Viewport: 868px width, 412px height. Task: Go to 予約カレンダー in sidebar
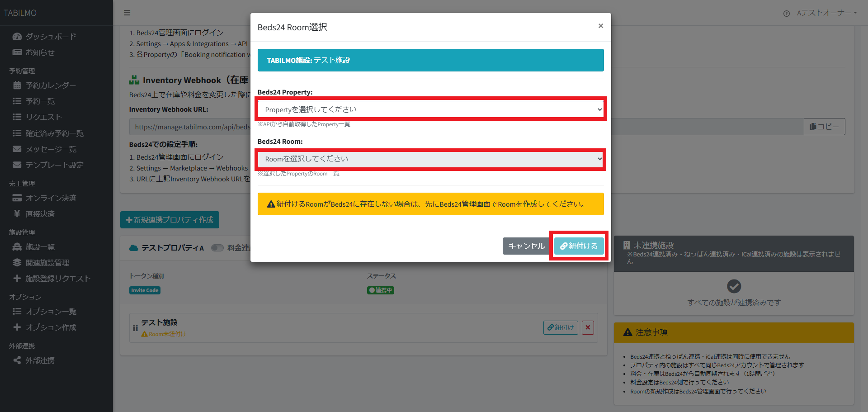coord(50,85)
